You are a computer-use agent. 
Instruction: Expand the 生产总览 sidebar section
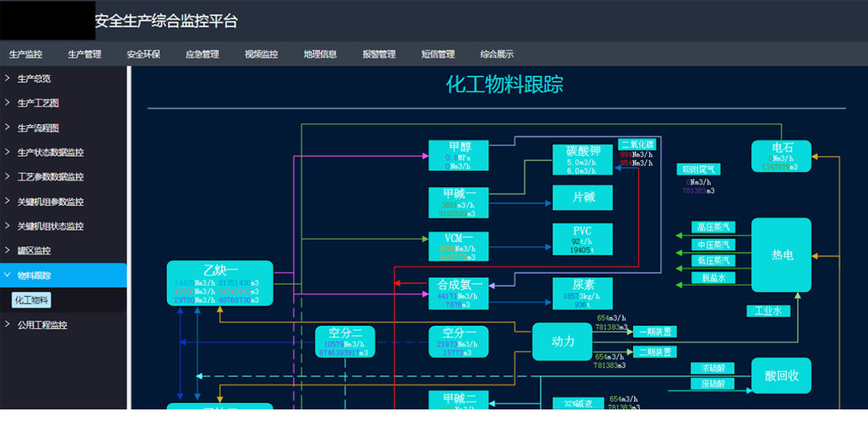click(x=33, y=79)
